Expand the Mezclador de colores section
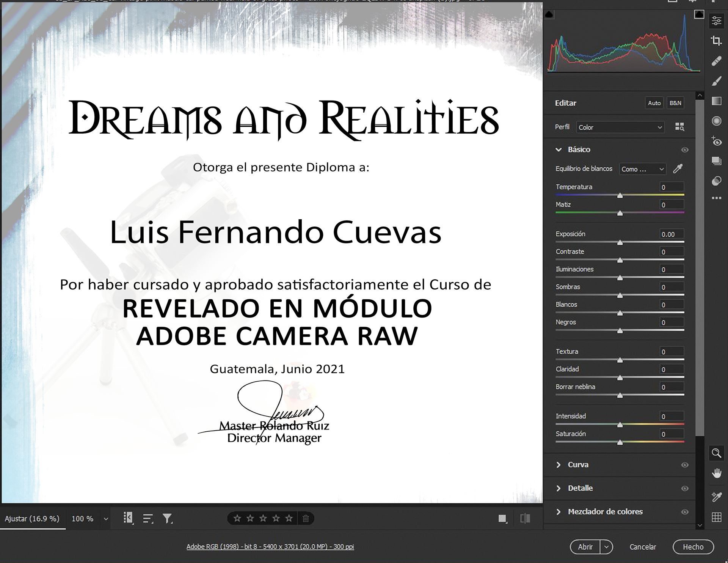Image resolution: width=728 pixels, height=563 pixels. (x=559, y=512)
